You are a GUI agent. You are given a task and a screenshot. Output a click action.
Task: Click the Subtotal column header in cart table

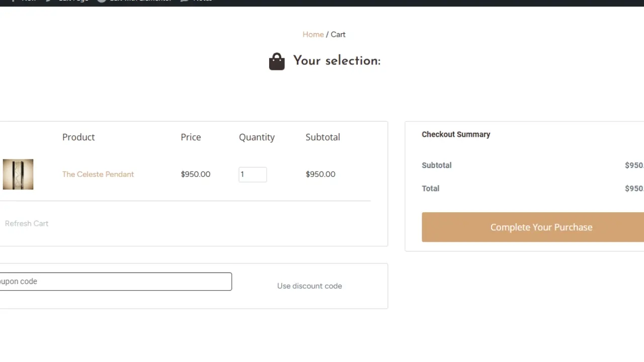tap(323, 137)
